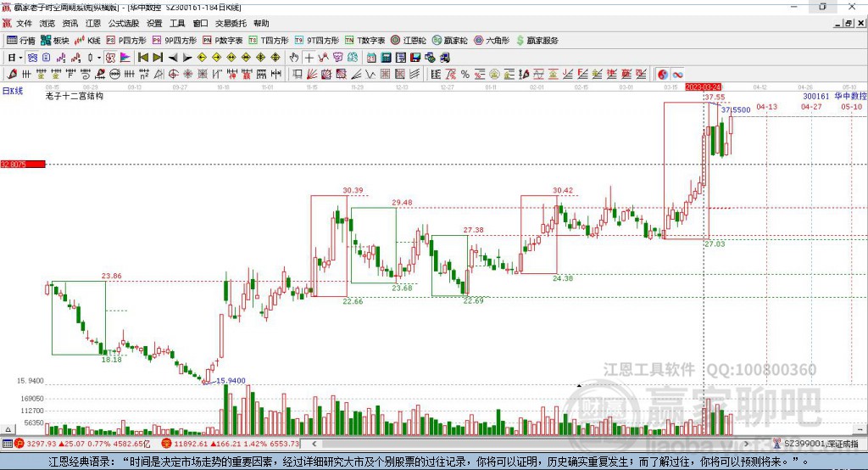This screenshot has width=868, height=470.
Task: Click the infinity loop icon
Action: [677, 74]
